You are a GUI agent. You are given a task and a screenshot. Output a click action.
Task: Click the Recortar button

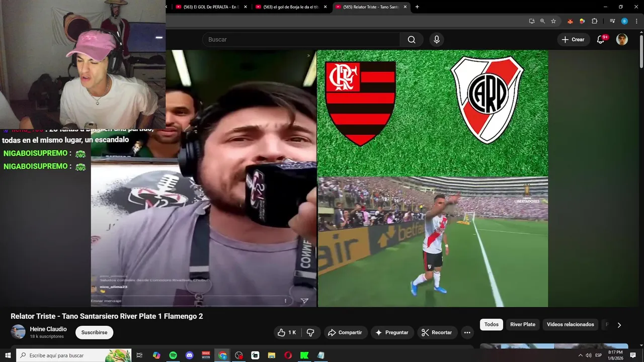point(437,332)
